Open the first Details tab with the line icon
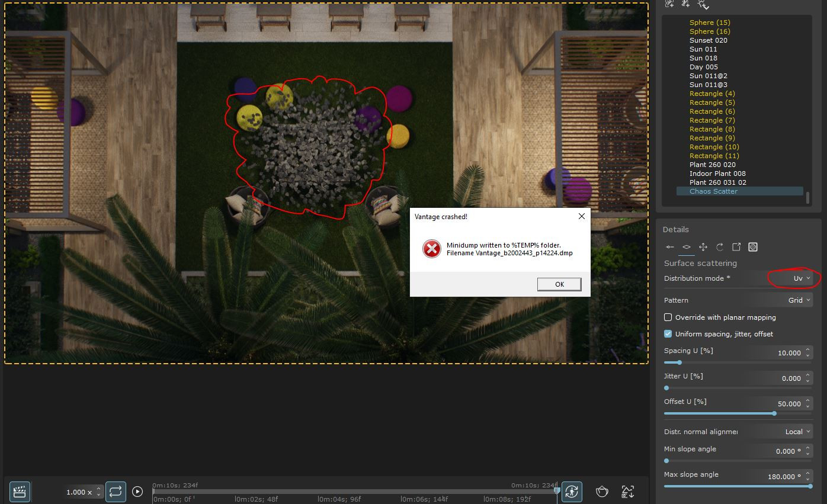 point(669,247)
